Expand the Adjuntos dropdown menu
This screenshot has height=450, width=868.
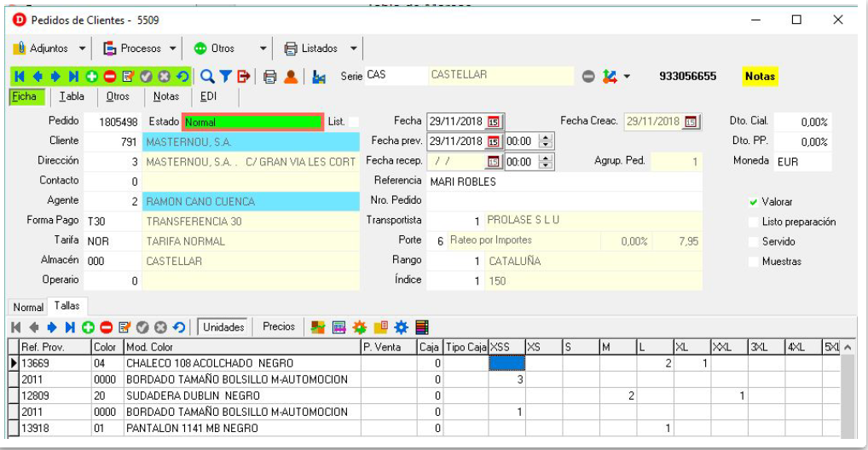point(83,49)
